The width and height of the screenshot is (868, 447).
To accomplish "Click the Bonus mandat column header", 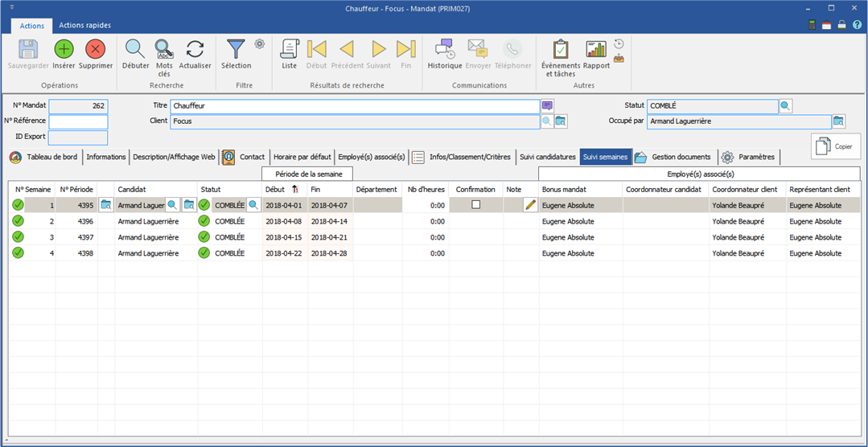I will pos(580,189).
